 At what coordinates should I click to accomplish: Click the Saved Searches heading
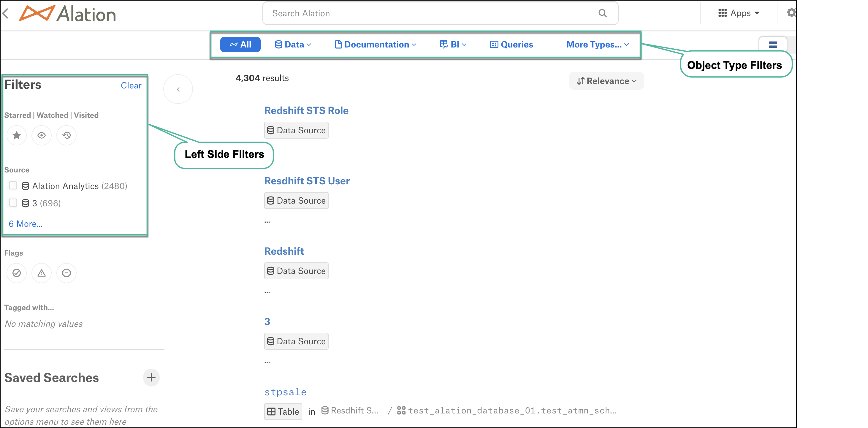point(52,378)
